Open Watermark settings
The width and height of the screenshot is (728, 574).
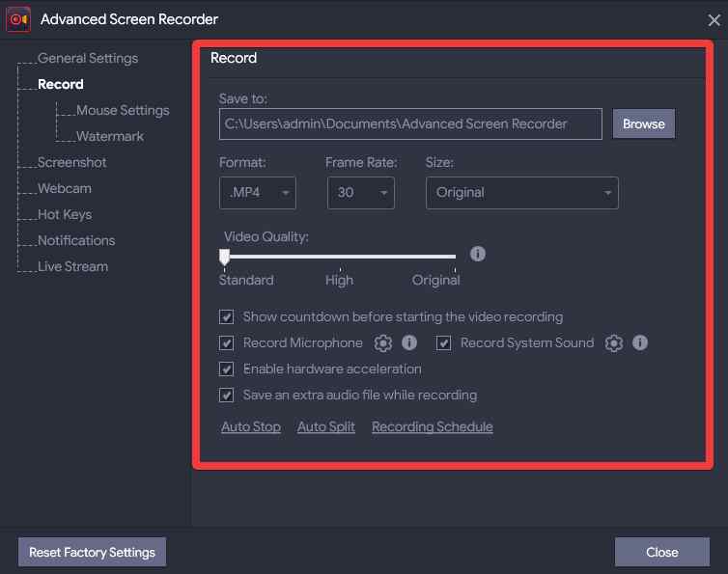coord(110,136)
